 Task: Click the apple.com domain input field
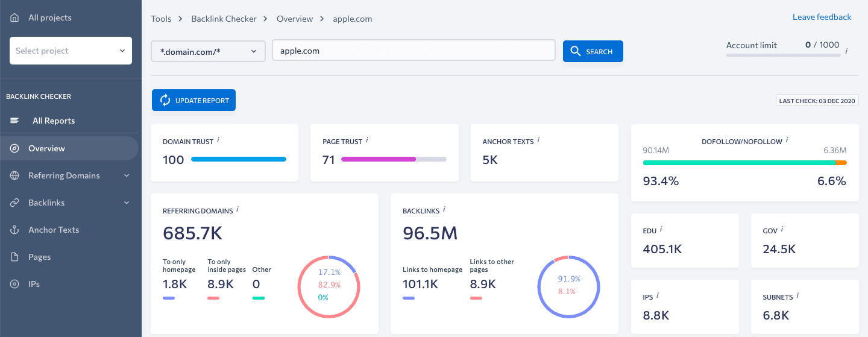tap(414, 51)
